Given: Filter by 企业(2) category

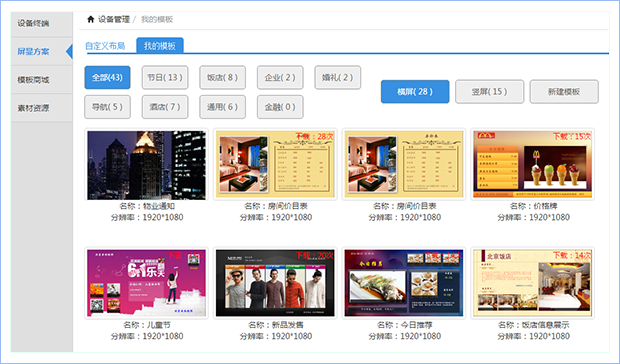Looking at the screenshot, I should pyautogui.click(x=280, y=77).
